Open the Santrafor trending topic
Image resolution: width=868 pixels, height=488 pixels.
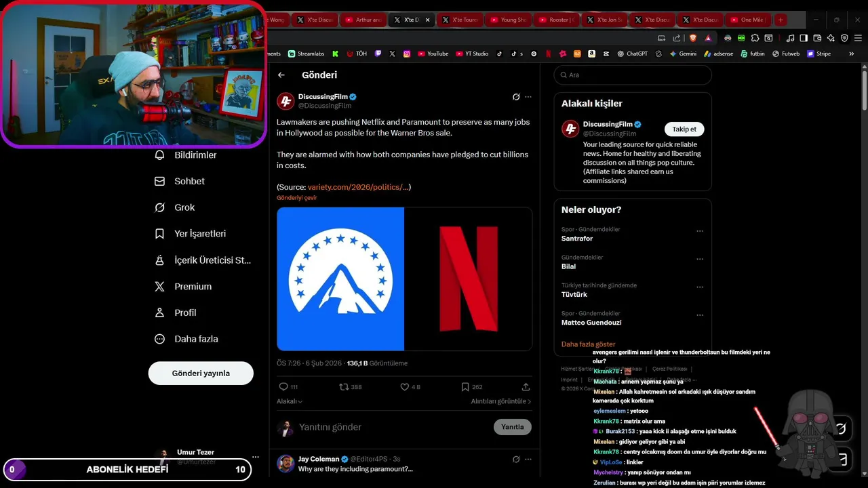(577, 239)
